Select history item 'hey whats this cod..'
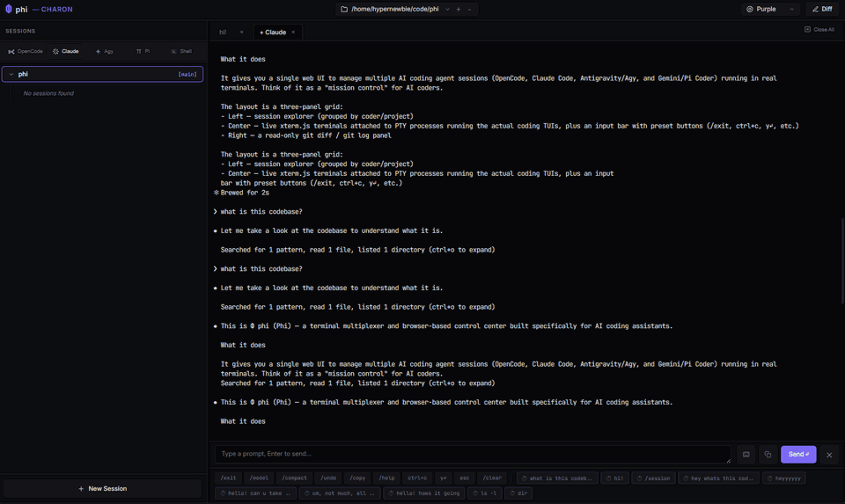This screenshot has height=504, width=845. click(x=719, y=478)
